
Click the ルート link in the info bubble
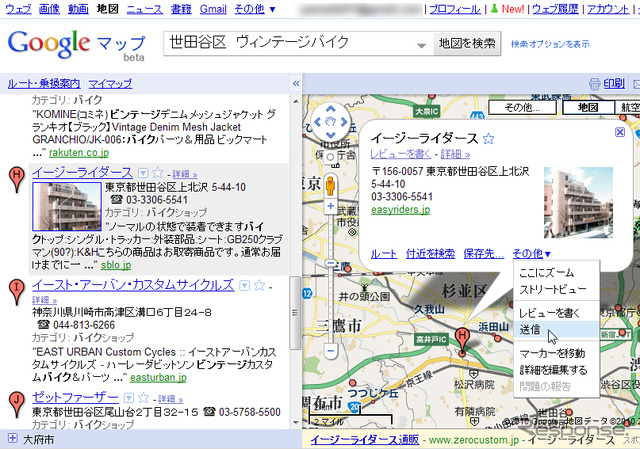(383, 254)
